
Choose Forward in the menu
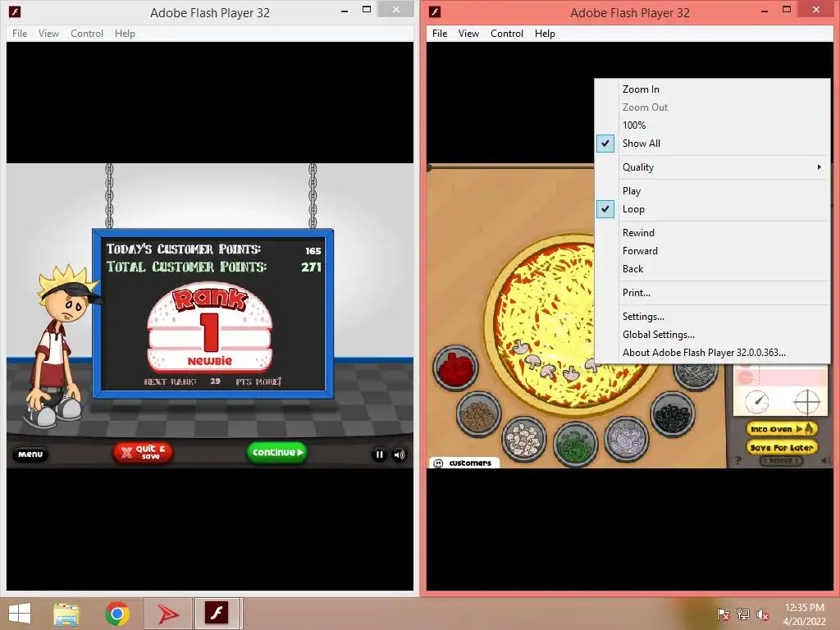[713, 251]
